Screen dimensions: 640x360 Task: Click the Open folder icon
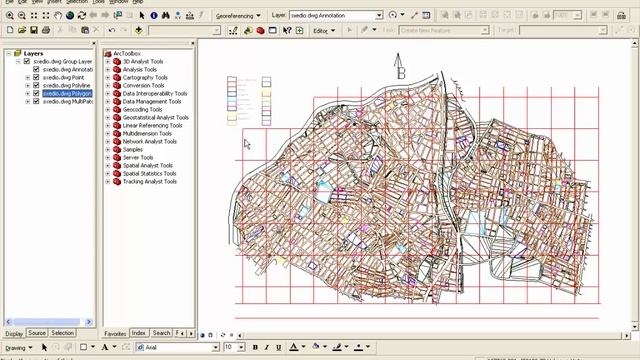pyautogui.click(x=22, y=30)
